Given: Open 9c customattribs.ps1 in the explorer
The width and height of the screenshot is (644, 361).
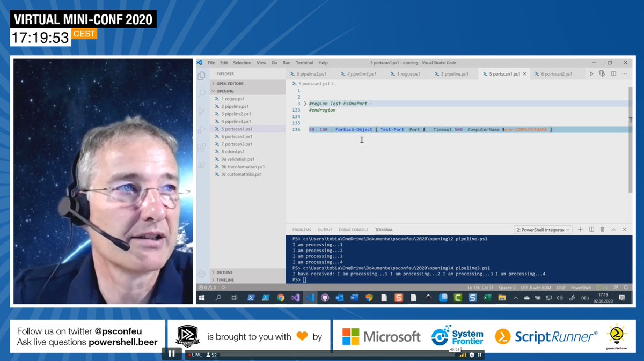Looking at the screenshot, I should 248,174.
